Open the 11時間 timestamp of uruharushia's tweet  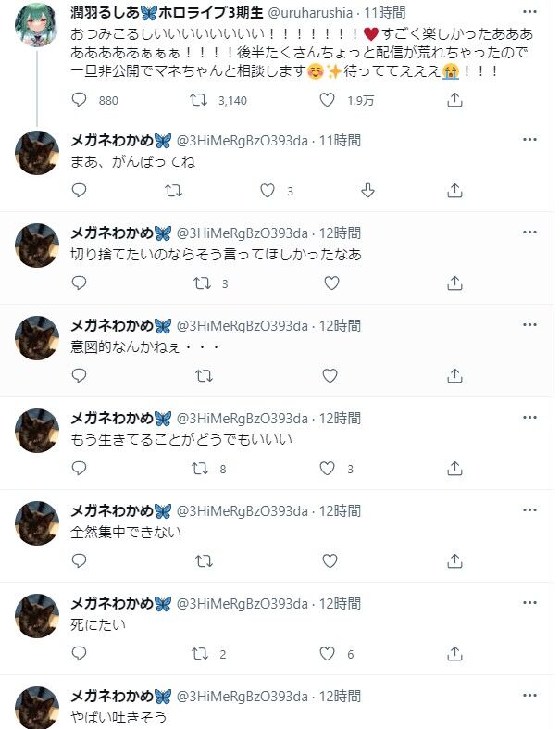coord(385,13)
